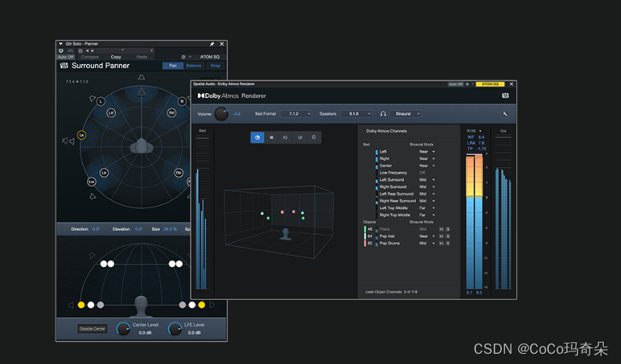The height and width of the screenshot is (364, 621).
Task: Adjust the Renderer Volume knob
Action: coord(221,114)
